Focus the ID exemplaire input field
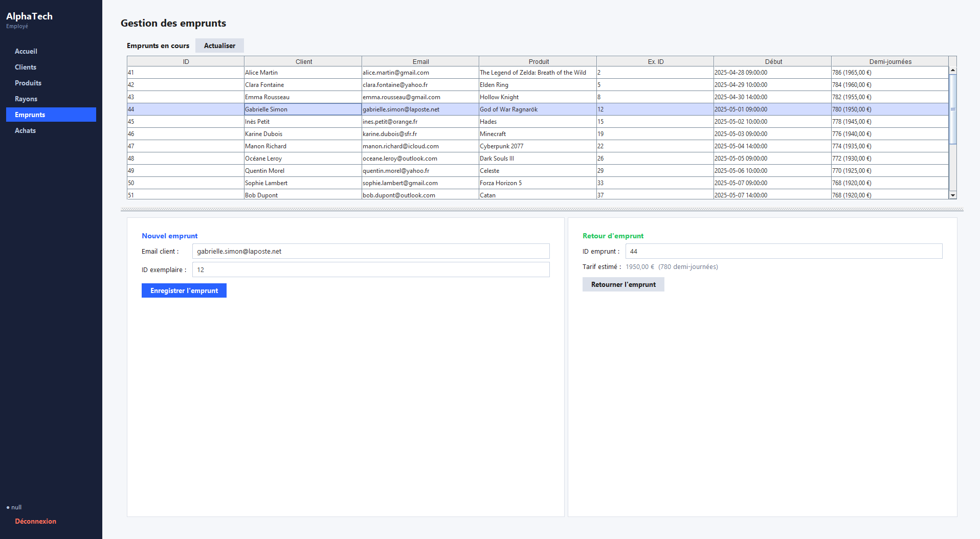Image resolution: width=980 pixels, height=539 pixels. coord(371,269)
